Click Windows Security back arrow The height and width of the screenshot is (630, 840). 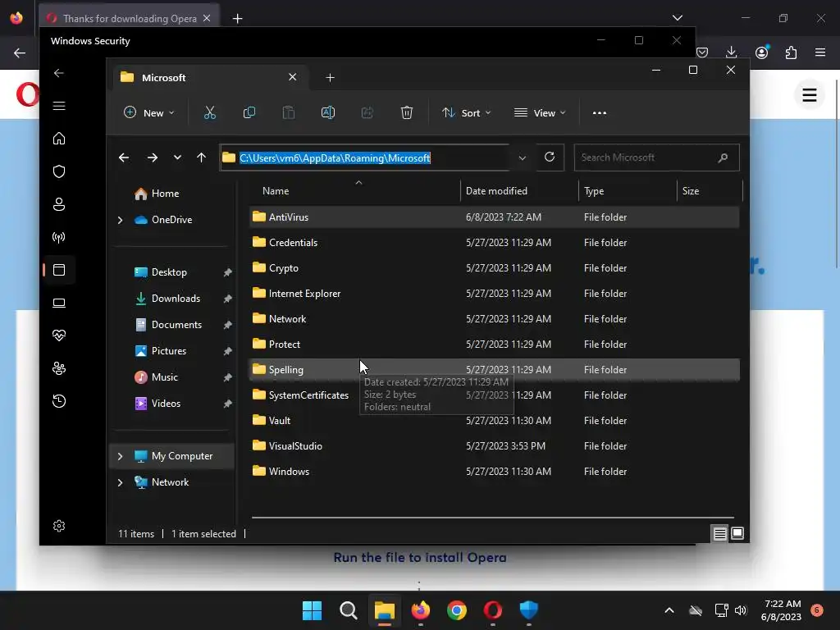(59, 73)
